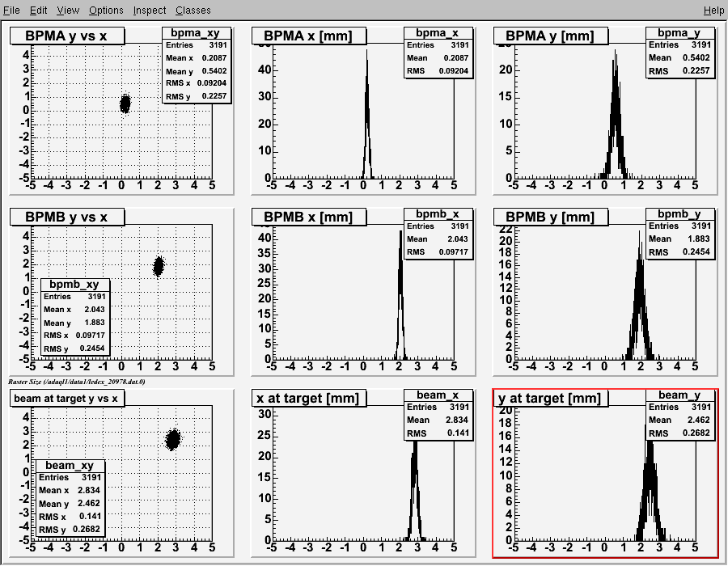This screenshot has height=566, width=728.
Task: Select the 'BPMA x [mm]' plot title
Action: [x=309, y=36]
